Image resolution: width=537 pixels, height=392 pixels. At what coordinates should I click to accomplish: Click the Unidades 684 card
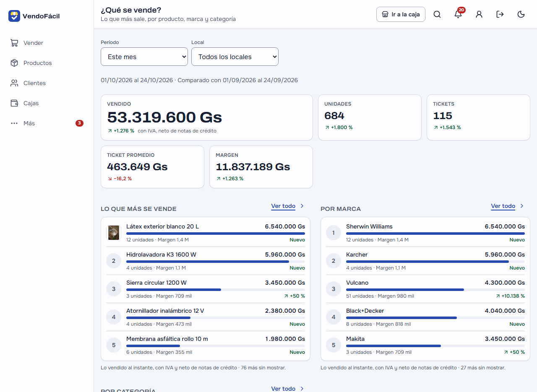370,117
